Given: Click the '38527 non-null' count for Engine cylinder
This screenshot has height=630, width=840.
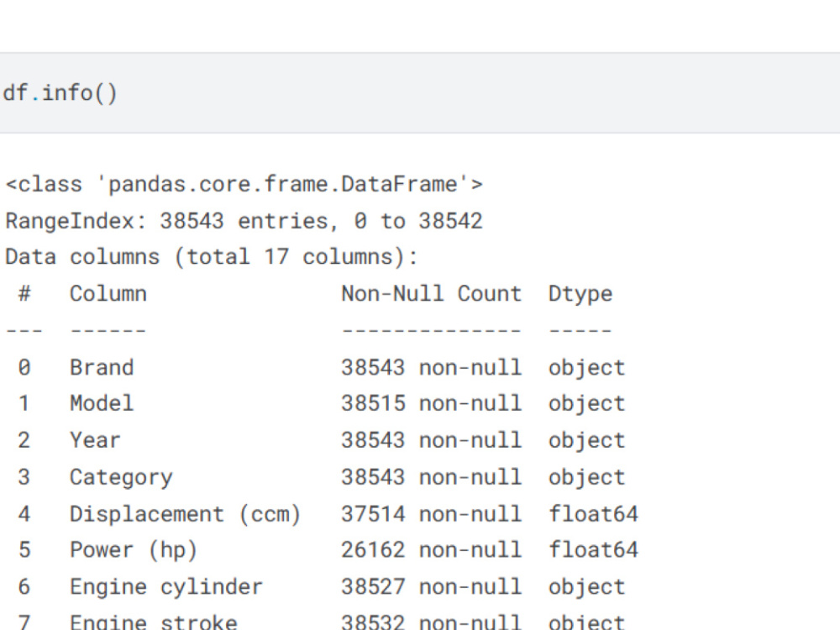Looking at the screenshot, I should [432, 587].
